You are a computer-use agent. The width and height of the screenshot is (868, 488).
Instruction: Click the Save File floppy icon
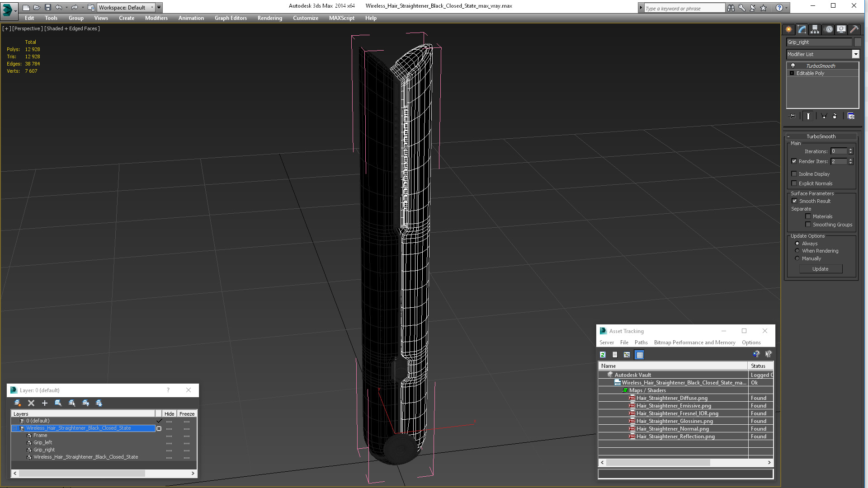point(47,7)
